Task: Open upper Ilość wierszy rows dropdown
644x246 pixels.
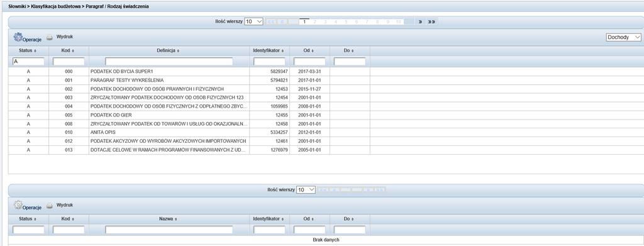Action: point(253,22)
